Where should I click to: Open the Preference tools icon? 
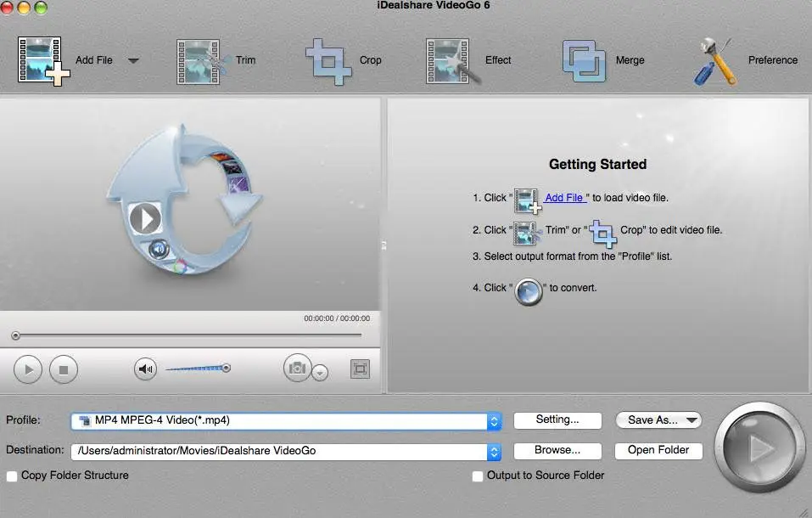[715, 61]
